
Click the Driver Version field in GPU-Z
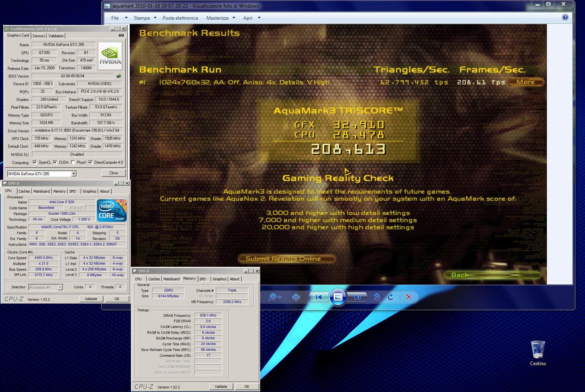pos(77,130)
